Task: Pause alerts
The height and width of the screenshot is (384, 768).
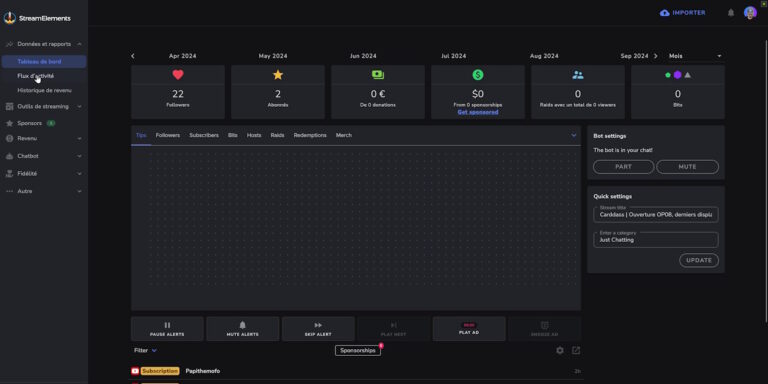Action: (x=167, y=329)
